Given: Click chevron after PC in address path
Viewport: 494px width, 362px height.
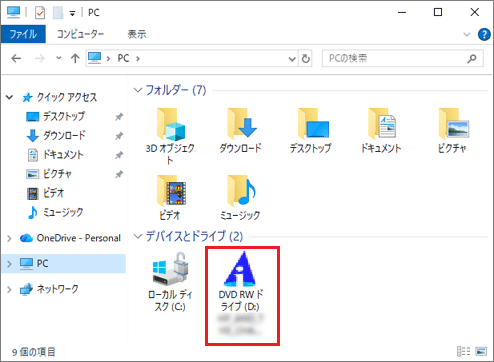Looking at the screenshot, I should tap(138, 59).
